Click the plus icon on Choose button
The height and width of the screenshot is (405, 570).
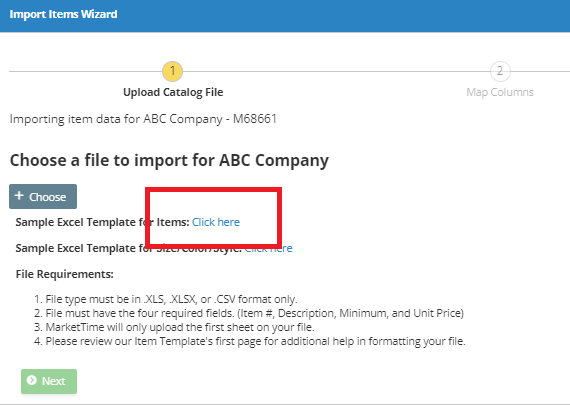pos(19,196)
